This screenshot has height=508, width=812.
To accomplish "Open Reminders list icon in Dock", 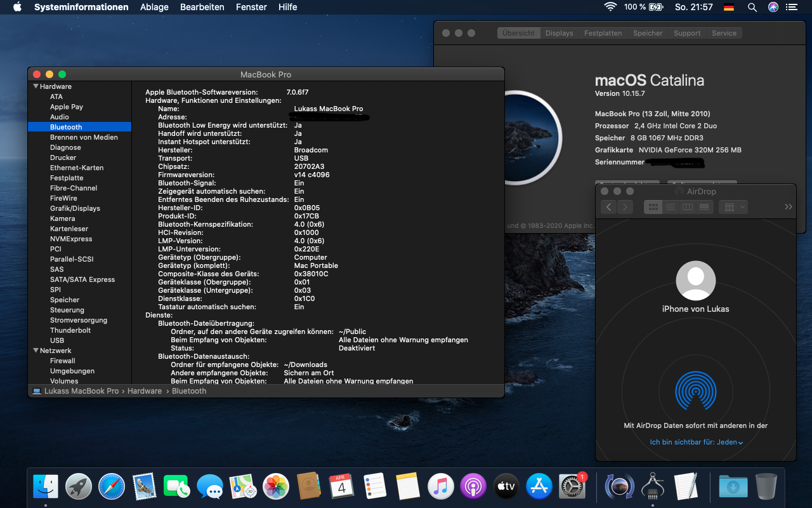I will pyautogui.click(x=375, y=486).
